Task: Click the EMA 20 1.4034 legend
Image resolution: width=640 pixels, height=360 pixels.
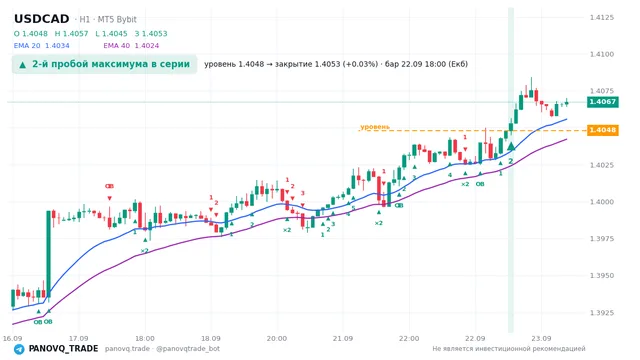Action: click(x=42, y=46)
